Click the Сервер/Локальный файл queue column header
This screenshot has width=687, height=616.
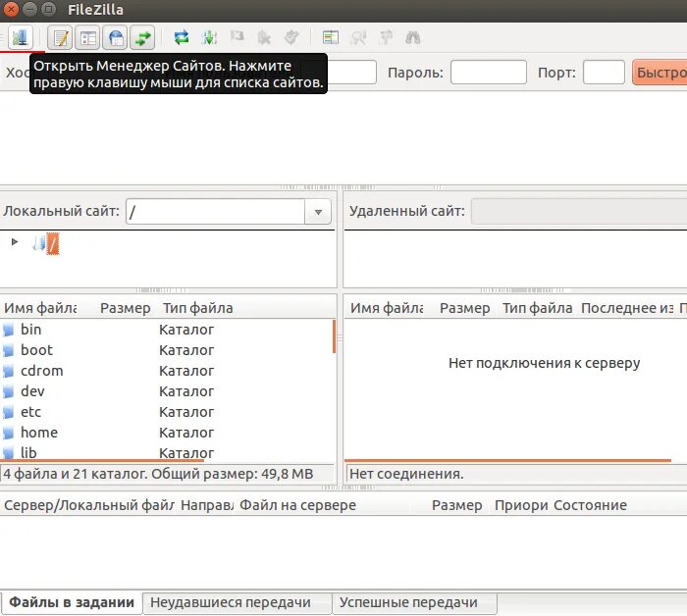(89, 505)
